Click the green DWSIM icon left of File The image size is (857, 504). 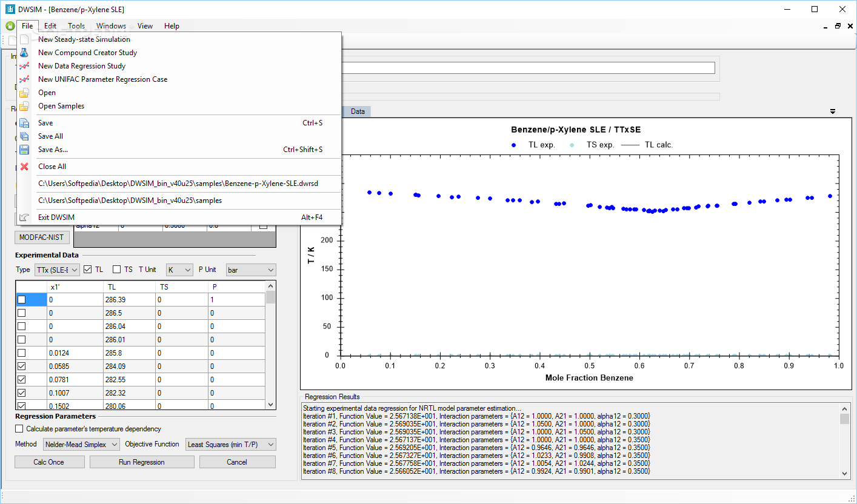point(10,26)
